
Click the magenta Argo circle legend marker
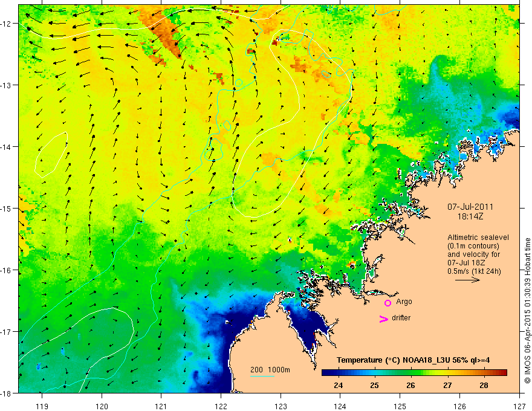388,303
